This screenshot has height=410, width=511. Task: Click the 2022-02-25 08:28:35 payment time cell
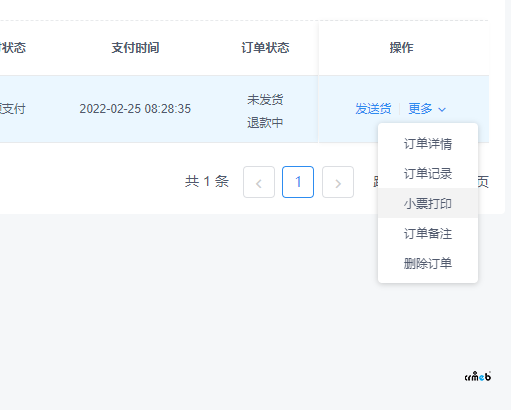[135, 109]
